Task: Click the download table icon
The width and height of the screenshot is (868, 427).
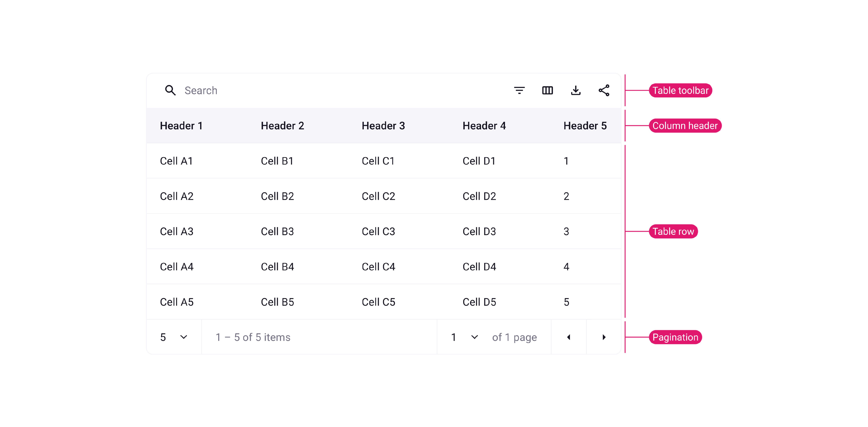Action: point(576,90)
